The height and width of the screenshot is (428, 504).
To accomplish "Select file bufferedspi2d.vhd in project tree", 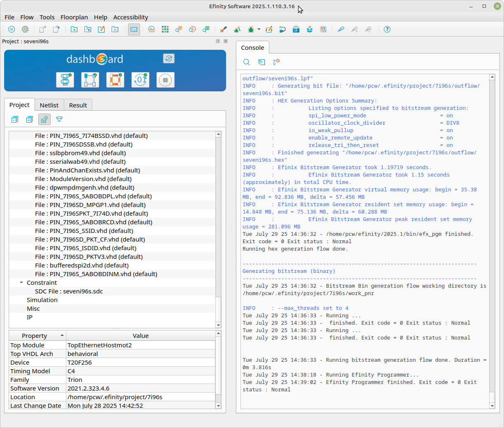I will tap(82, 265).
